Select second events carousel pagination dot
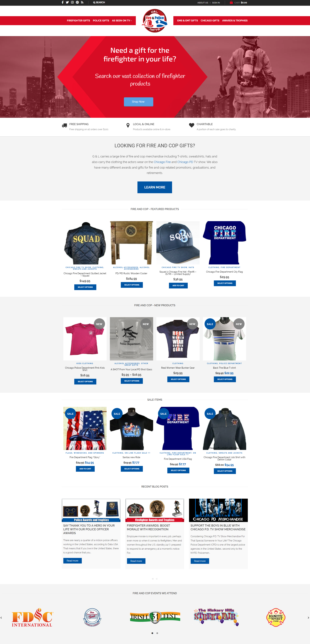 [x=157, y=633]
